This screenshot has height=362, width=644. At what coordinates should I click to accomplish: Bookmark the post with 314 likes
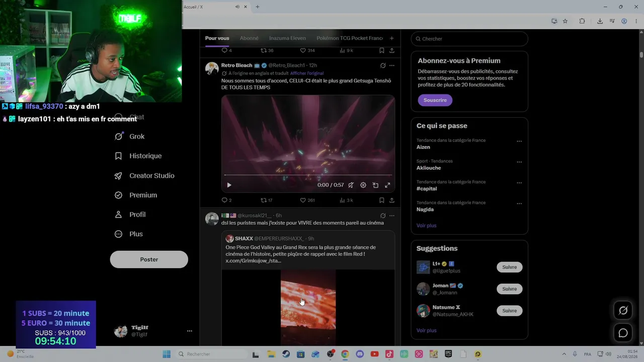pyautogui.click(x=382, y=50)
